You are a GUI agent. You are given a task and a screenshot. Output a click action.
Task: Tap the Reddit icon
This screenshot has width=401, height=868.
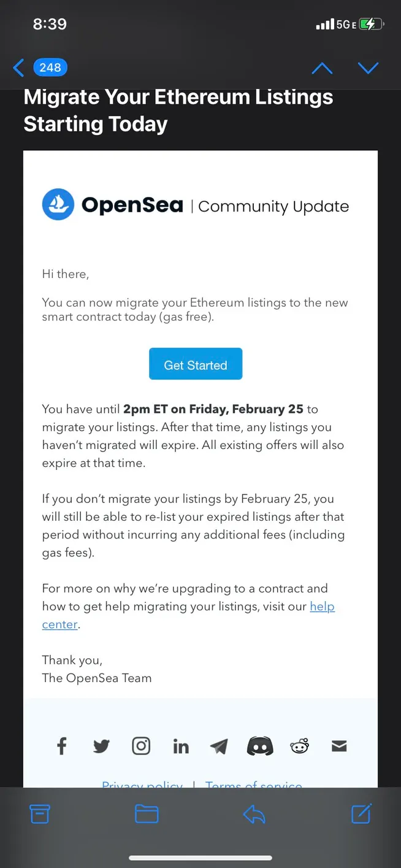pos(299,746)
